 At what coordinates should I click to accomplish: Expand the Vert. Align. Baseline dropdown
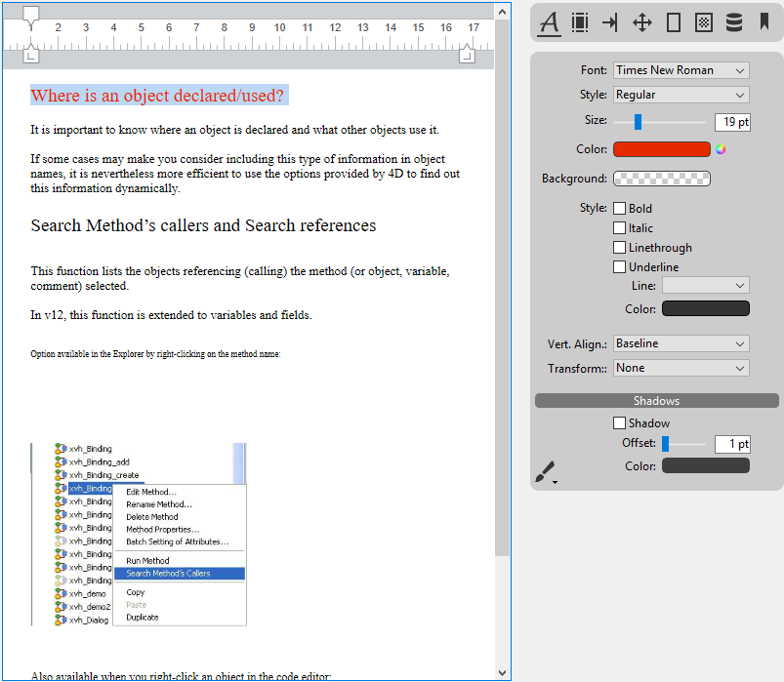(x=681, y=343)
